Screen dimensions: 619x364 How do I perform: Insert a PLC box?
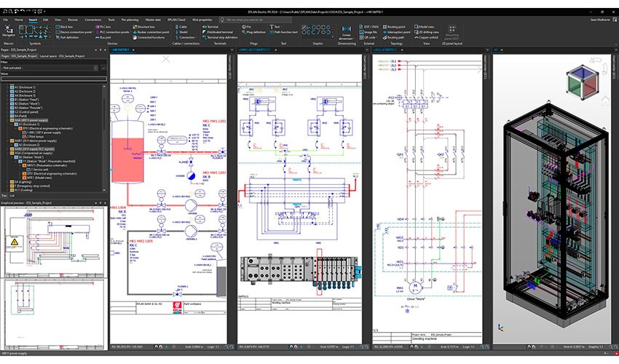point(103,27)
